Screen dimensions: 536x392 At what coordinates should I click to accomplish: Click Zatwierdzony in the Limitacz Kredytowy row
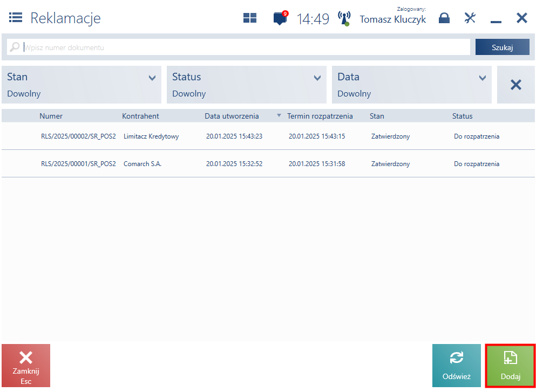(391, 136)
